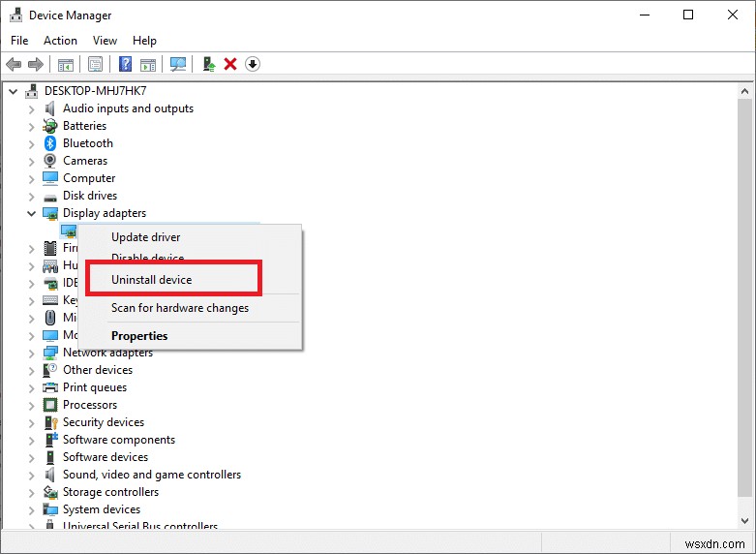Expand the Print queues category

[x=31, y=388]
